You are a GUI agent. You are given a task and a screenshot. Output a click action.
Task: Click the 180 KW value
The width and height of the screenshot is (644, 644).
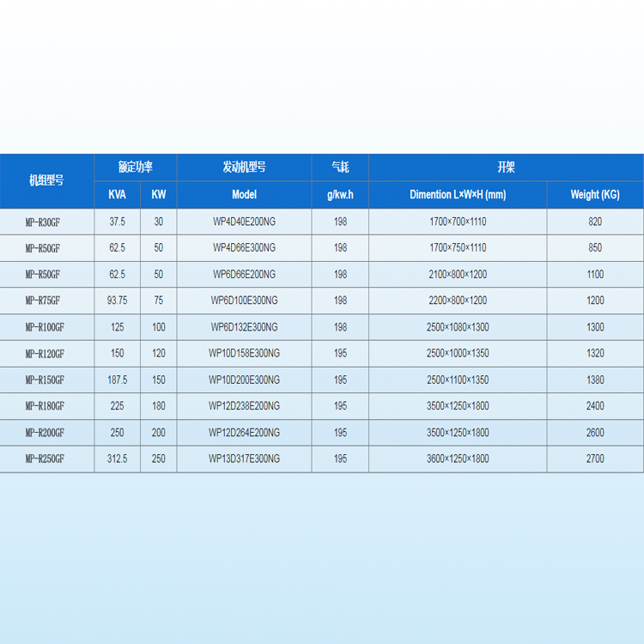(x=159, y=406)
